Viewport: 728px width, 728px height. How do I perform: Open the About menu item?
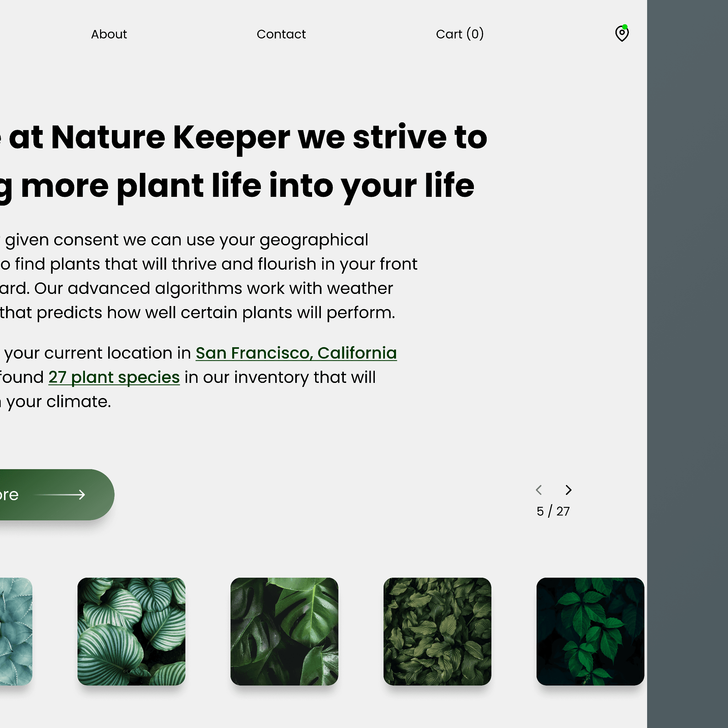point(109,34)
